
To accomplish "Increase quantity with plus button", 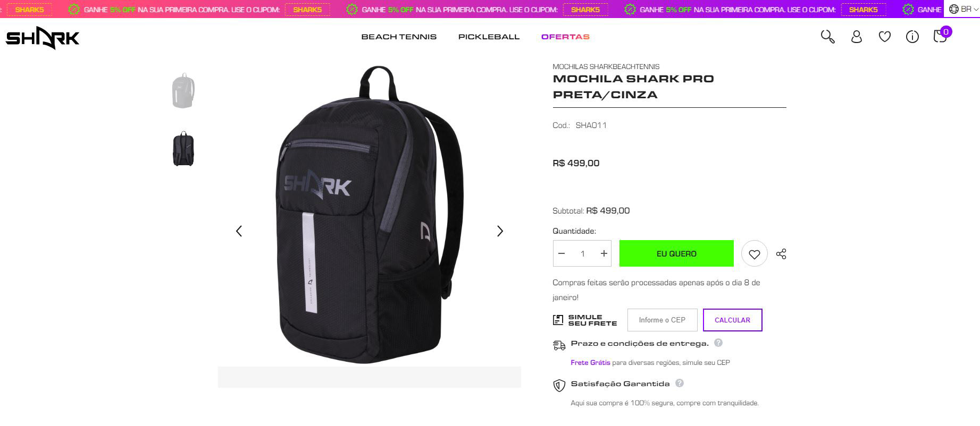I will point(604,254).
